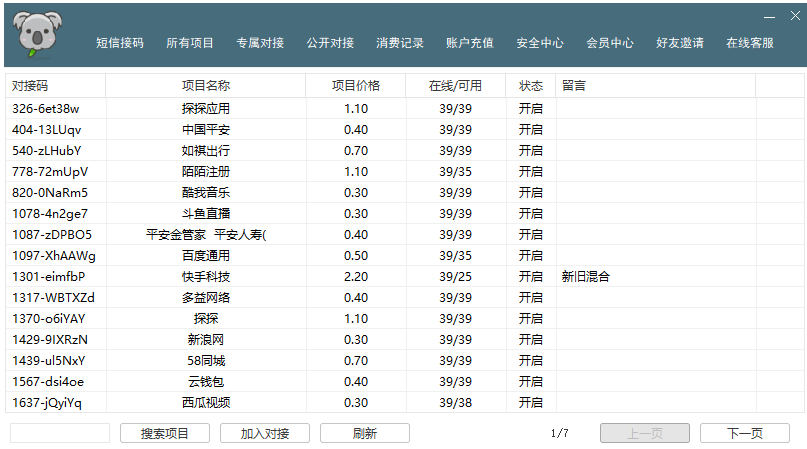Go to next page with 下一页

(x=745, y=433)
